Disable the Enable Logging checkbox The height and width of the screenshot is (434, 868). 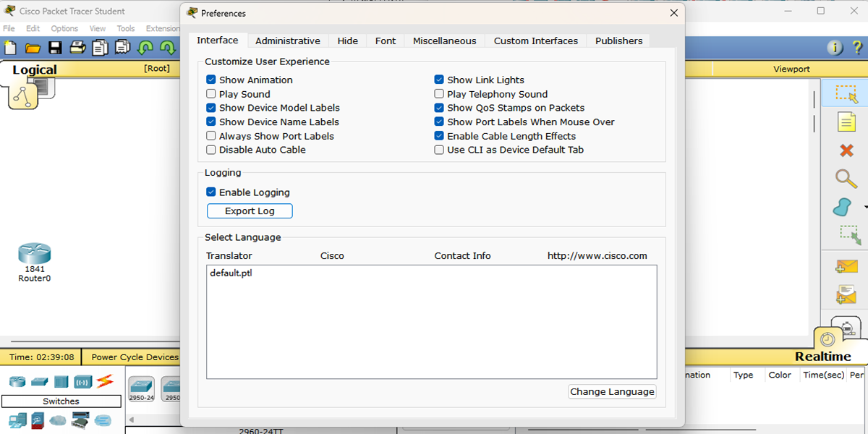pos(211,192)
